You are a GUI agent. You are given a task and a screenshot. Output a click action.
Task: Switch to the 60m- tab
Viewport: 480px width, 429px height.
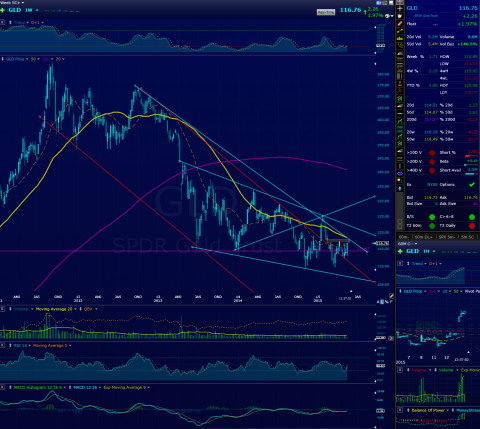tap(404, 237)
